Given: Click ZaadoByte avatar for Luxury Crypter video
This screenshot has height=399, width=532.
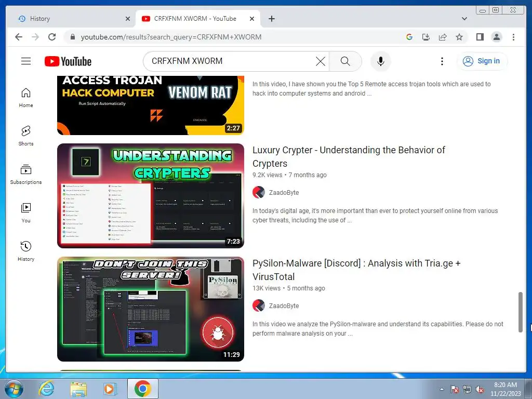Looking at the screenshot, I should click(x=259, y=192).
